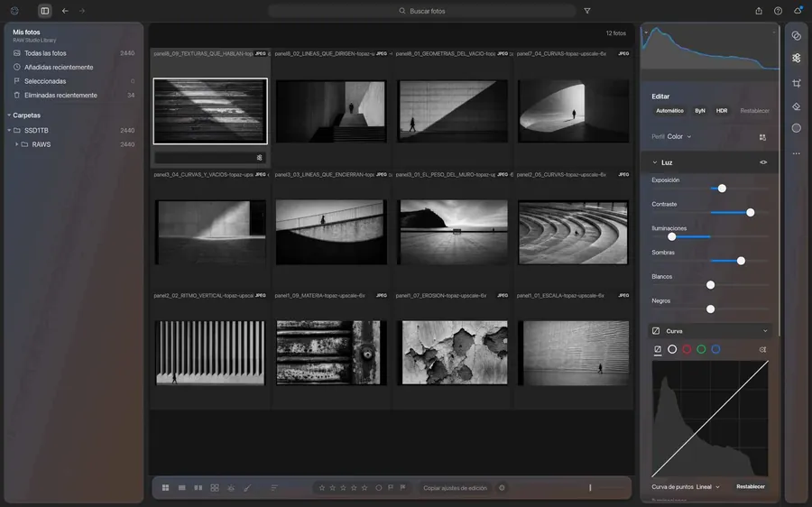Click the Mis fotos library header
This screenshot has height=507, width=812.
click(26, 32)
